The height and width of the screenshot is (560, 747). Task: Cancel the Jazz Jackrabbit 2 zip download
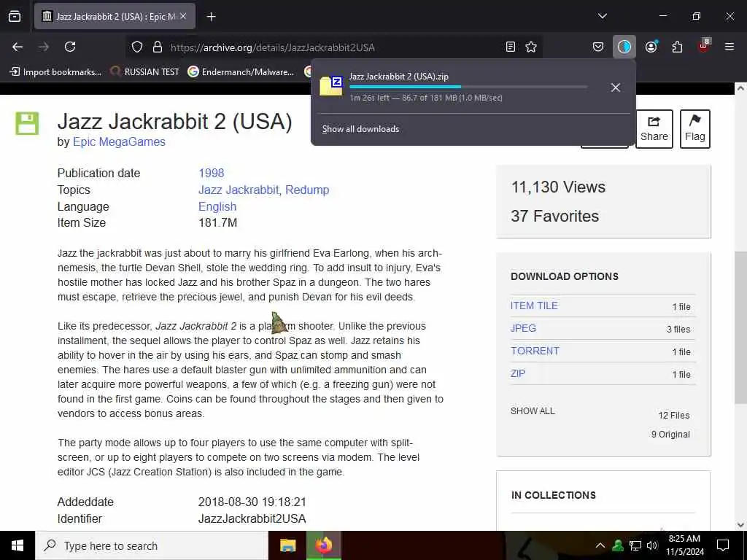pyautogui.click(x=616, y=87)
